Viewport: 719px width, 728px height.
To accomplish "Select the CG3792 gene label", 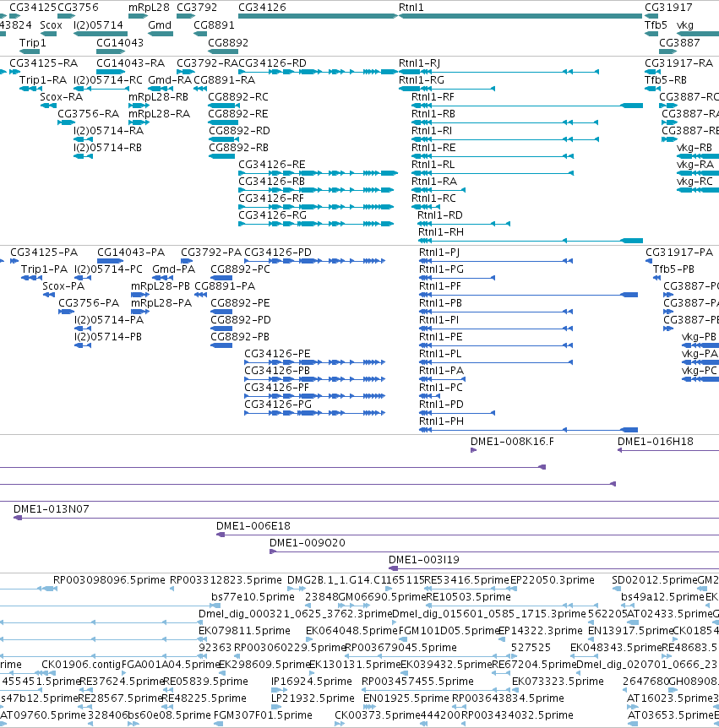I will 197,8.
